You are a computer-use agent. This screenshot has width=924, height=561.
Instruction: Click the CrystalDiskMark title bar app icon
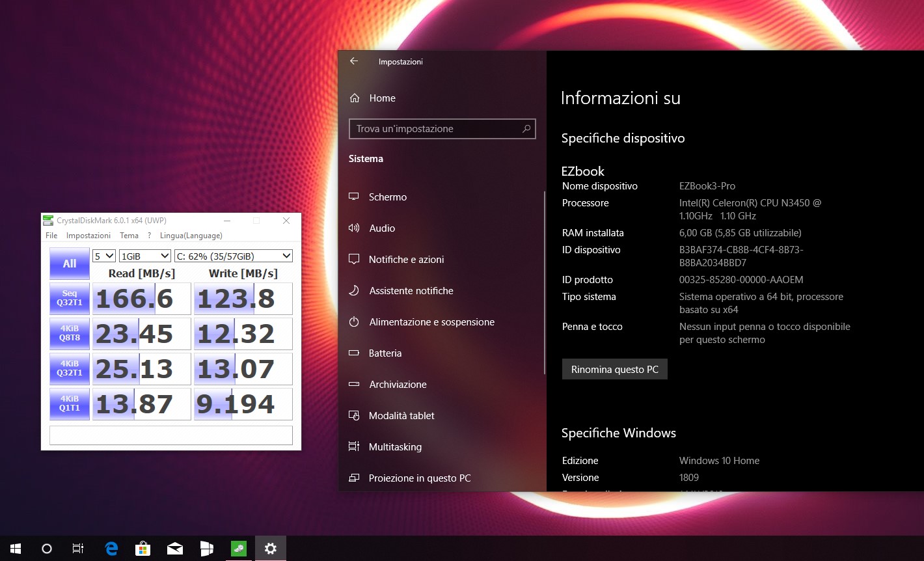pos(48,221)
